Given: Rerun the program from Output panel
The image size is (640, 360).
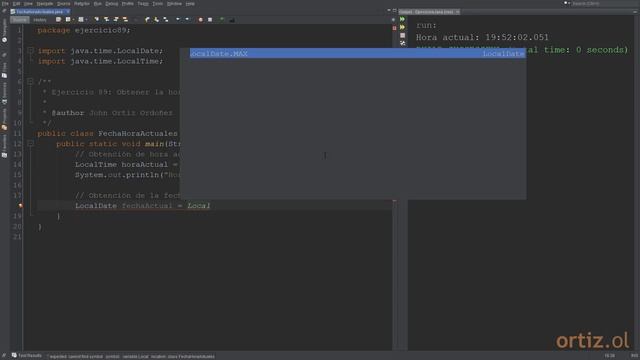Looking at the screenshot, I should click(x=402, y=19).
